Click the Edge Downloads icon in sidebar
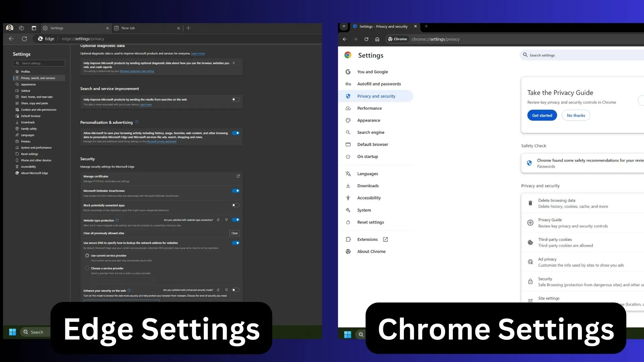 click(17, 122)
